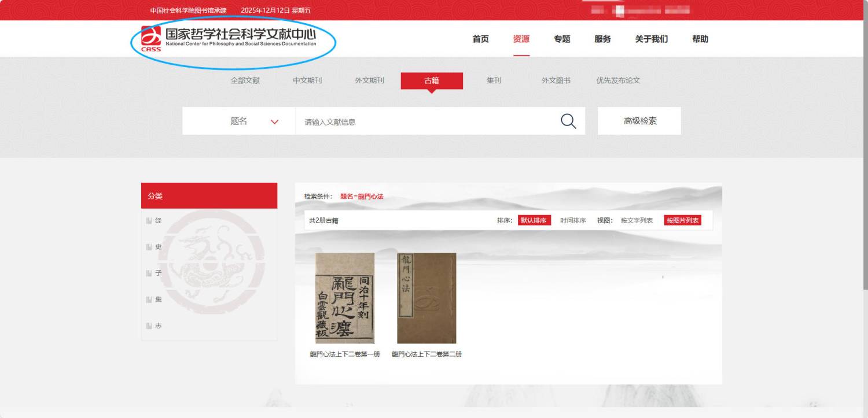Click the book icon beside 史 category
The height and width of the screenshot is (418, 868).
pos(149,247)
